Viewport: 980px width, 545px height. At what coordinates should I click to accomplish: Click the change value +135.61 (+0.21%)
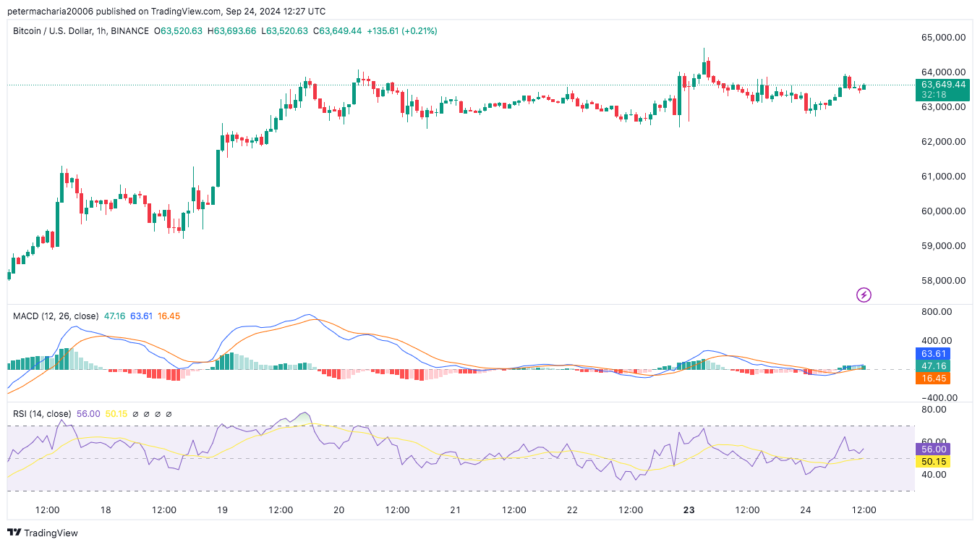tap(402, 31)
